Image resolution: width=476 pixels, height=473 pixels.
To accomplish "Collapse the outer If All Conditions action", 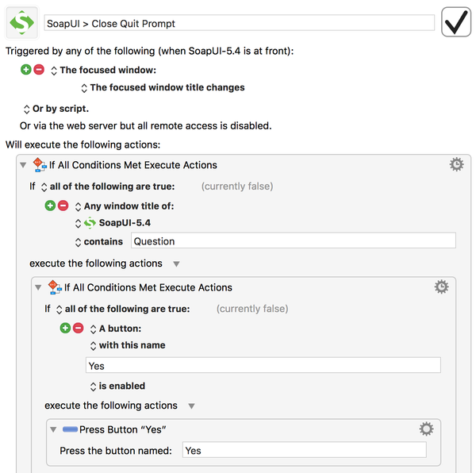I will tap(23, 165).
